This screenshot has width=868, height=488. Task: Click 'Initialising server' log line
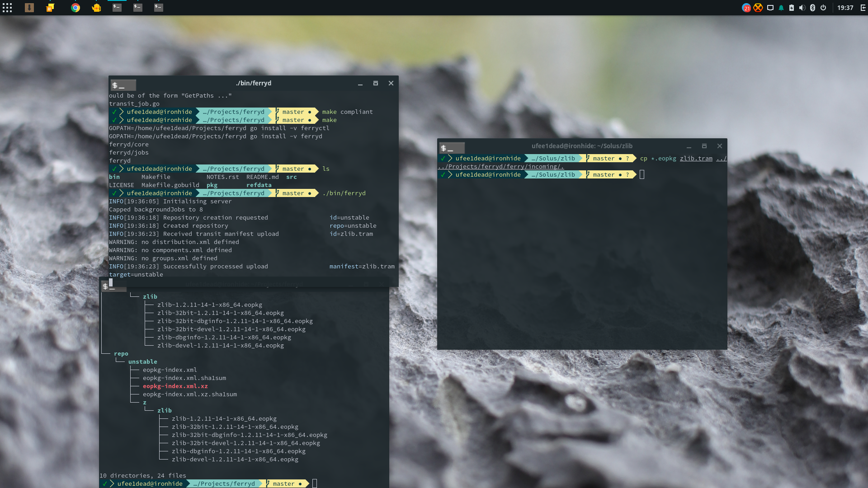[198, 202]
